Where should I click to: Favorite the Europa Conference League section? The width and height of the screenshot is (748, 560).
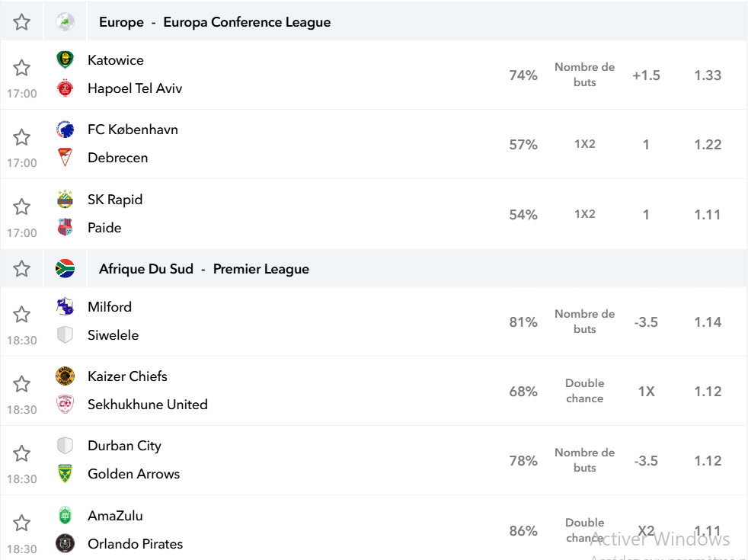(x=21, y=22)
